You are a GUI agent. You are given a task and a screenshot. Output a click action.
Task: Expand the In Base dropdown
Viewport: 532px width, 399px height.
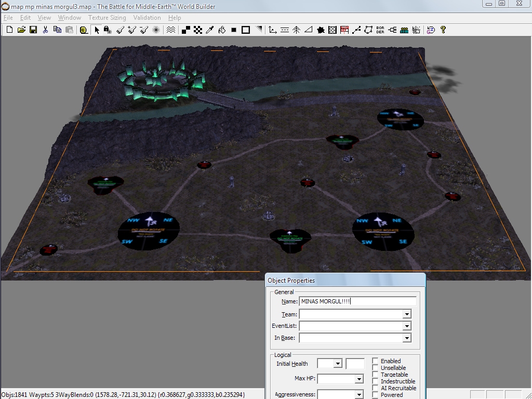tap(407, 338)
